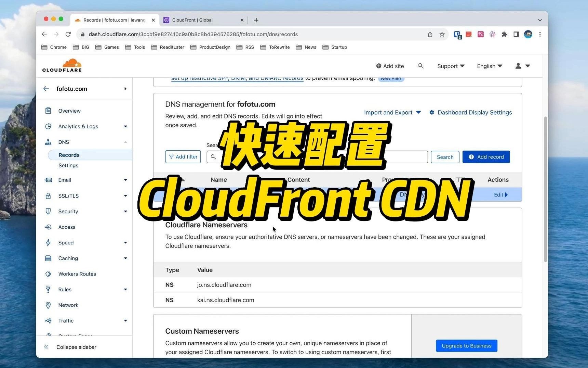Click the Analytics & Logs sidebar item

tap(78, 126)
